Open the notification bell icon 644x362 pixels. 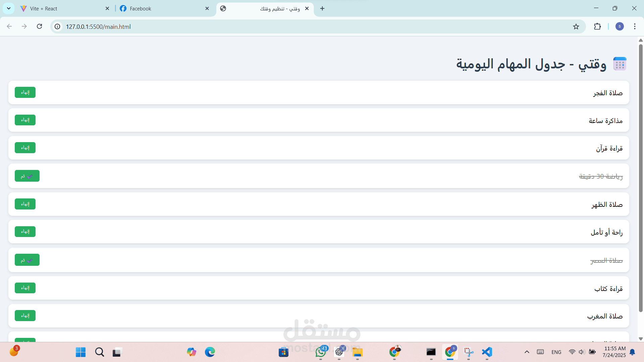(632, 352)
